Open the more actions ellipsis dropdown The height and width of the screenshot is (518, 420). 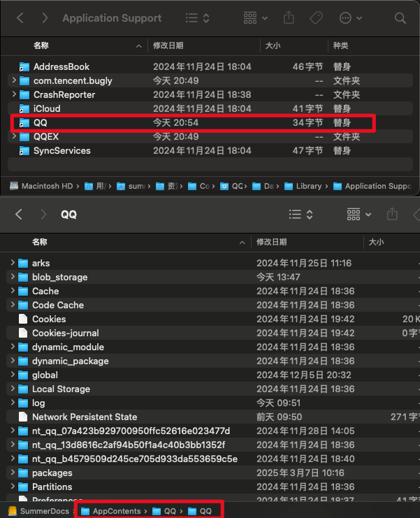point(349,19)
